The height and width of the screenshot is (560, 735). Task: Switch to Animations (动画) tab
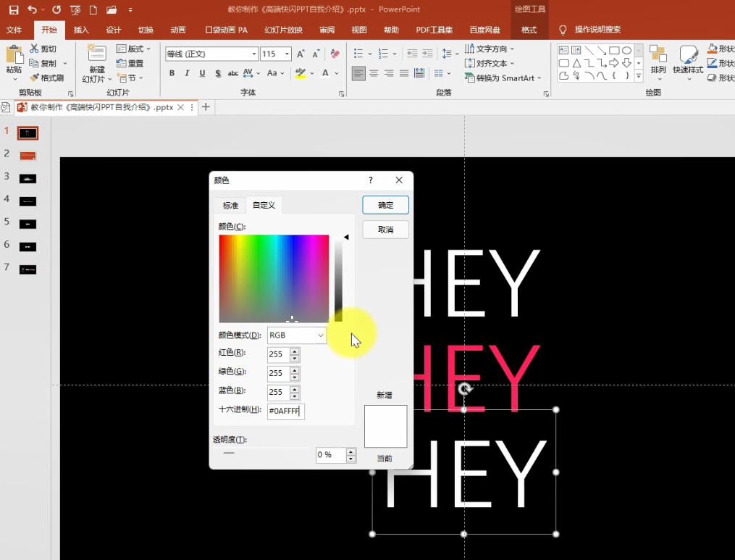click(177, 30)
